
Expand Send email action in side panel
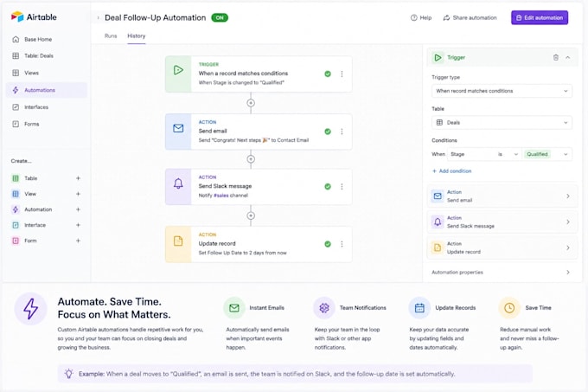[502, 196]
